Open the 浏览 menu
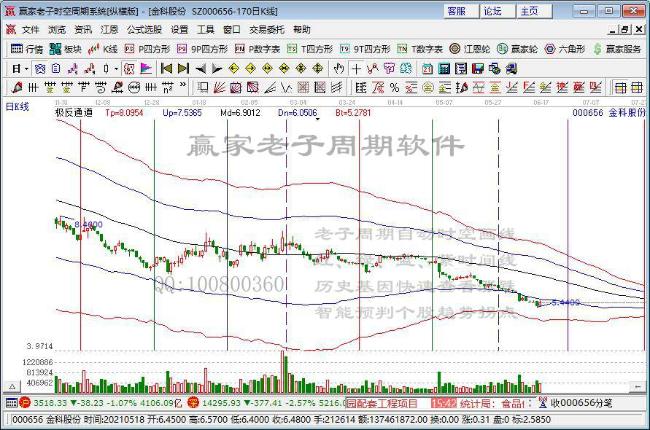Image resolution: width=650 pixels, height=430 pixels. [56, 29]
